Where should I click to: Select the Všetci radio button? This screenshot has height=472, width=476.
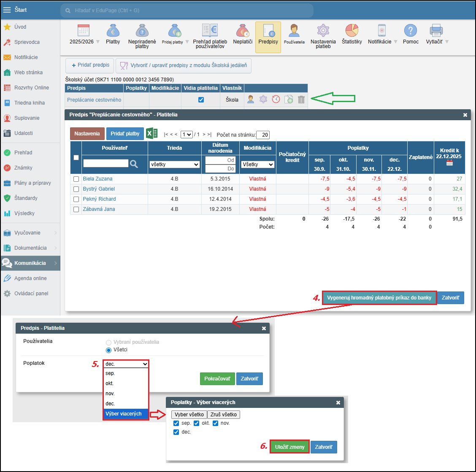pyautogui.click(x=108, y=350)
